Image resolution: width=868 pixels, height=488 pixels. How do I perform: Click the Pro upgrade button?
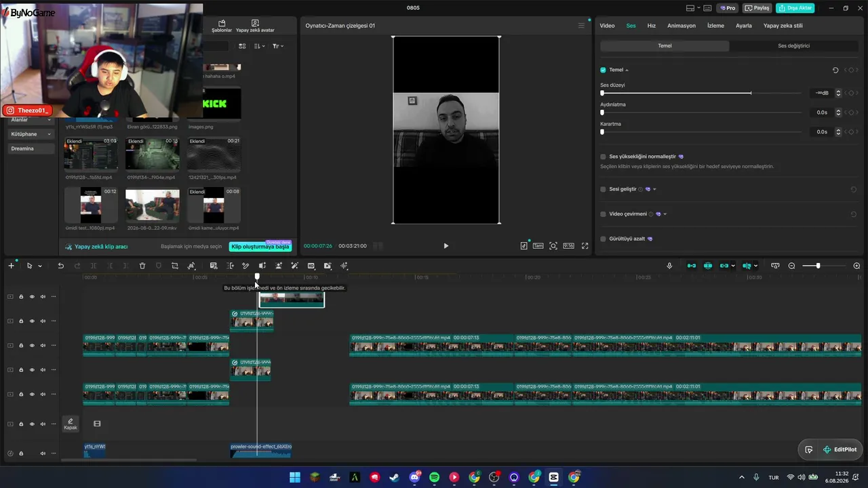[728, 8]
